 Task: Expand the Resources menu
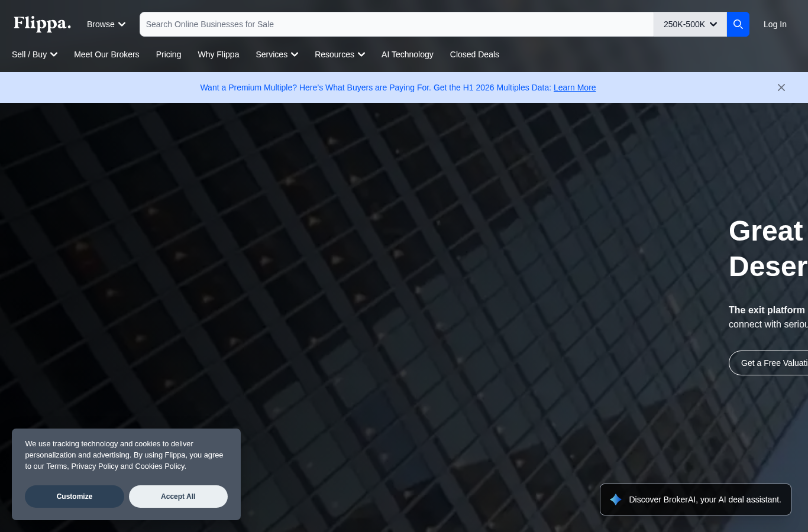point(340,54)
